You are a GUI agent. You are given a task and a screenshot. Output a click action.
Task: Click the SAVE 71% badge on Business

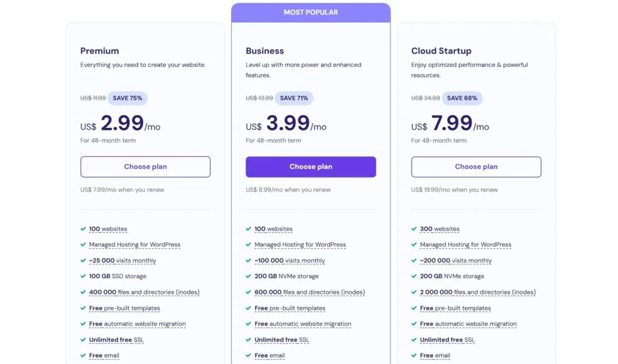tap(294, 98)
